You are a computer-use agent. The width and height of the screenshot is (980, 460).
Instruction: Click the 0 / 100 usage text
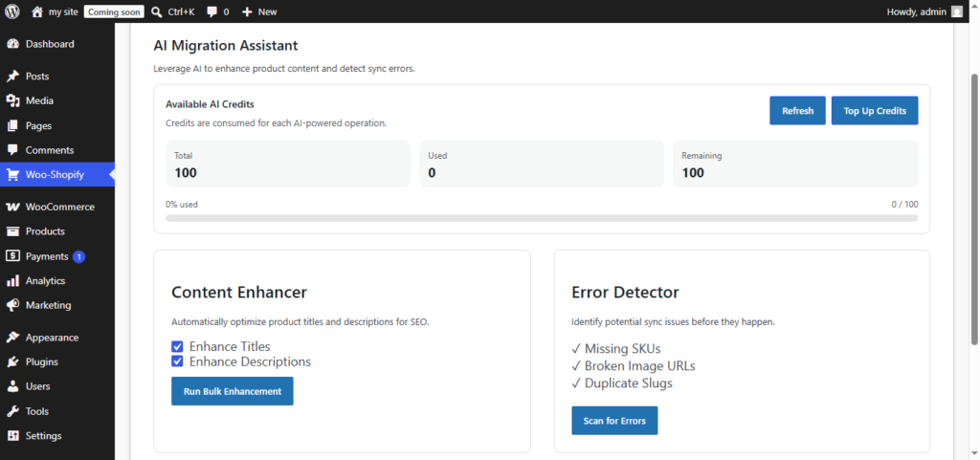point(905,204)
